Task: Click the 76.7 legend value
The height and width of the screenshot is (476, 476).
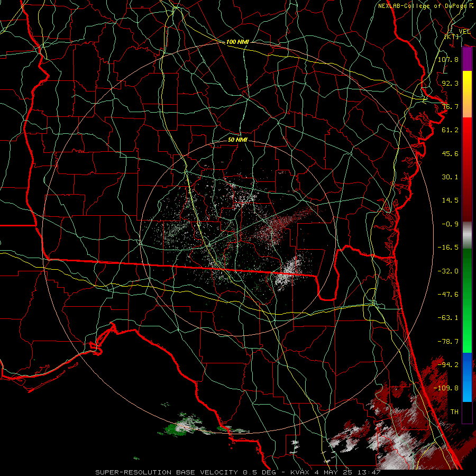Action: pyautogui.click(x=450, y=106)
